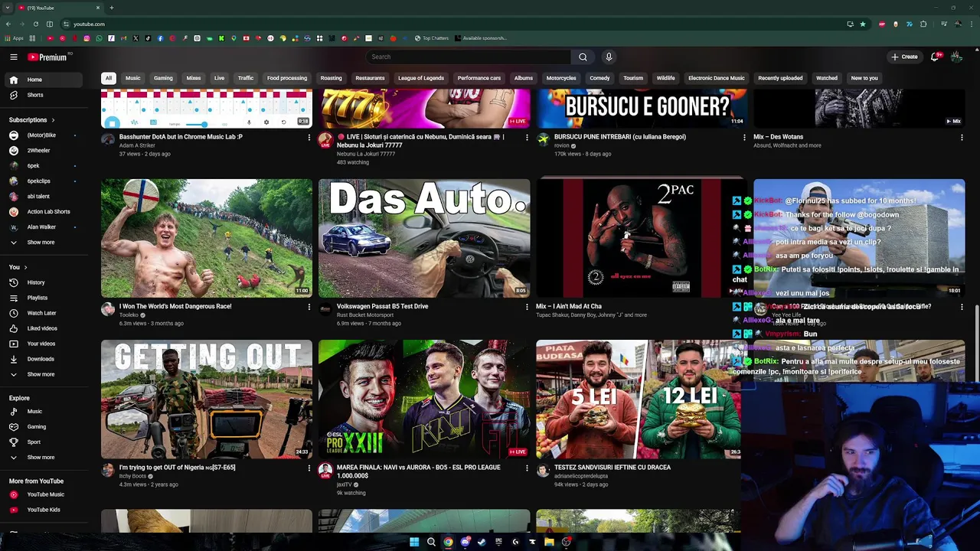
Task: Open the YouTube hamburger guide menu
Action: [x=14, y=57]
